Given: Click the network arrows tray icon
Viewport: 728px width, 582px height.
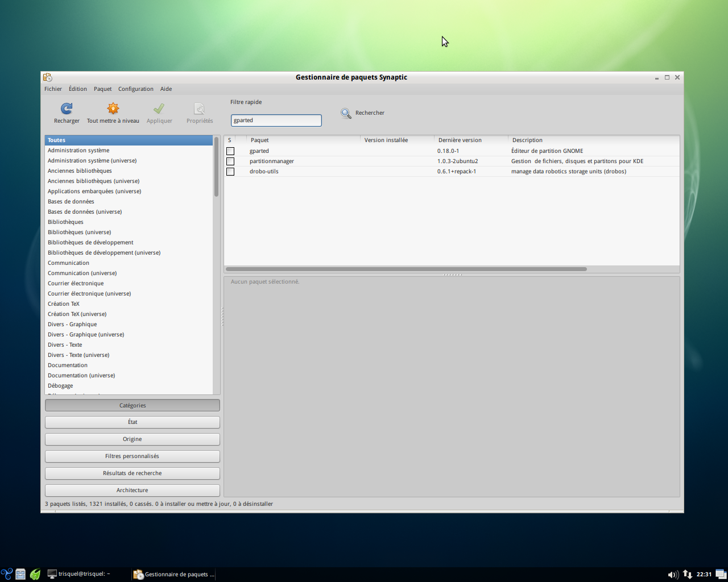Looking at the screenshot, I should pyautogui.click(x=687, y=574).
